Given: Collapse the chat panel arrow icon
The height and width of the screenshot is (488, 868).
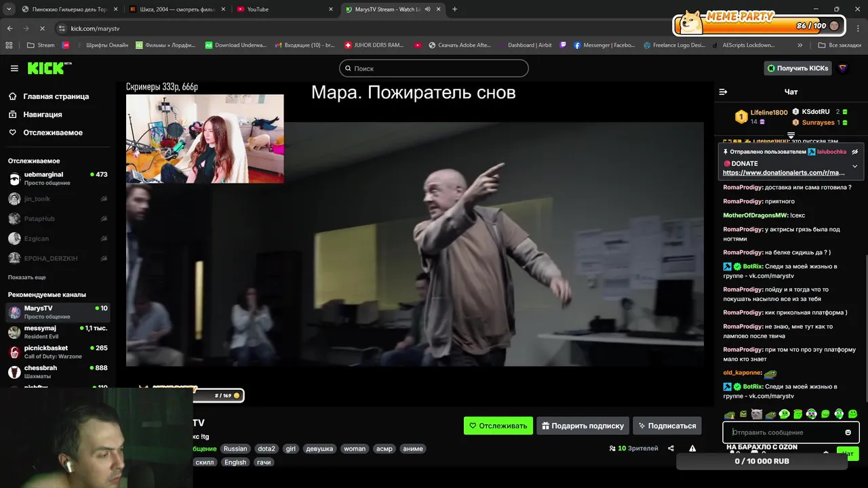Looking at the screenshot, I should coord(723,91).
